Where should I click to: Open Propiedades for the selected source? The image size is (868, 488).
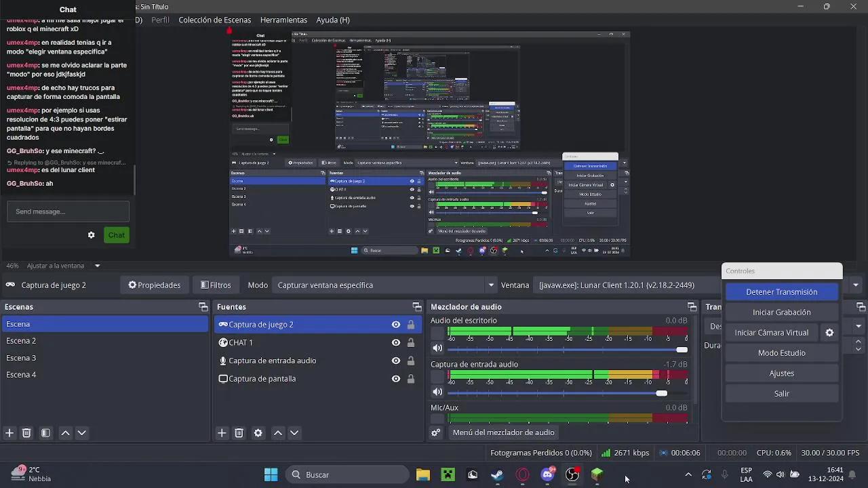tap(155, 285)
